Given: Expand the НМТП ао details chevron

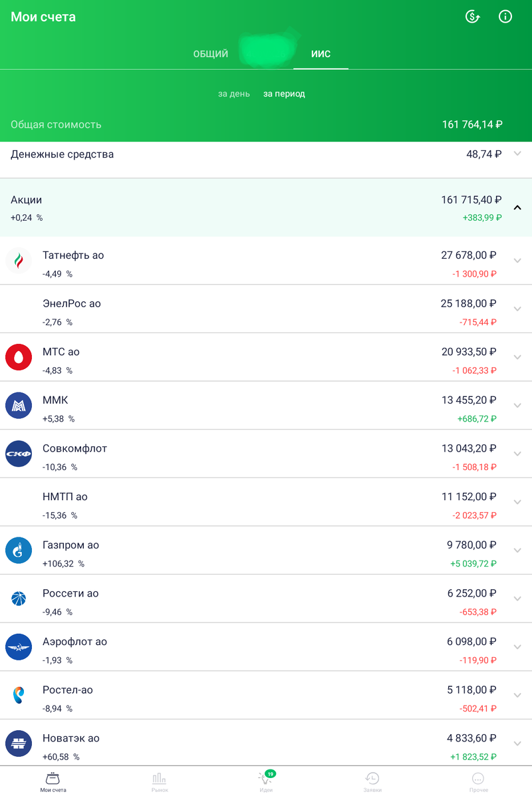Looking at the screenshot, I should (518, 501).
